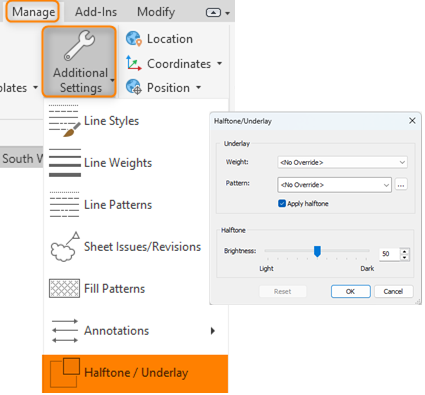This screenshot has height=395, width=425.
Task: Open the Position dropdown arrow
Action: [x=198, y=87]
